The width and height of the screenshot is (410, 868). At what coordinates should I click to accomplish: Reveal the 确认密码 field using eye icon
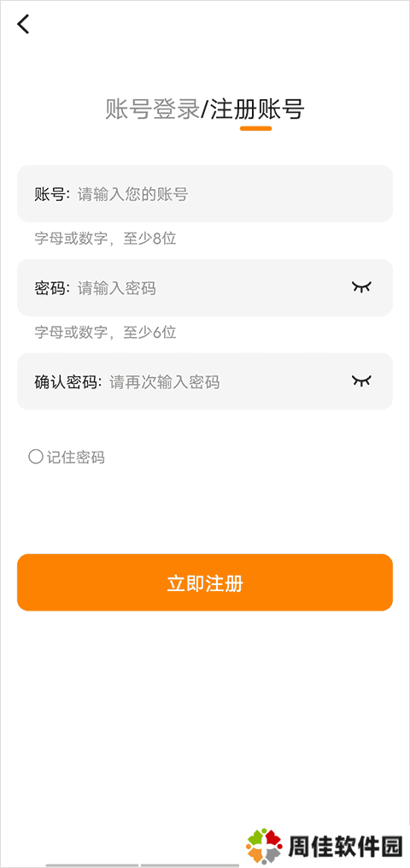[362, 381]
